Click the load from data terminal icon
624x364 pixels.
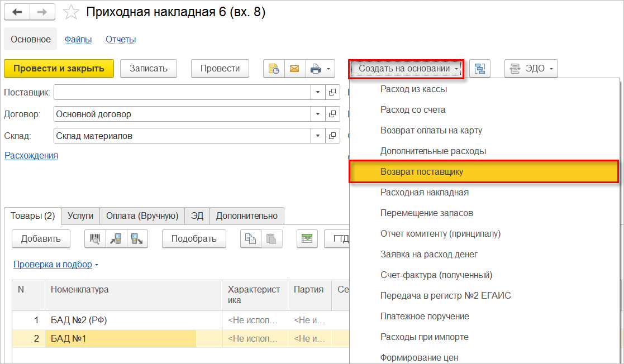click(x=116, y=239)
